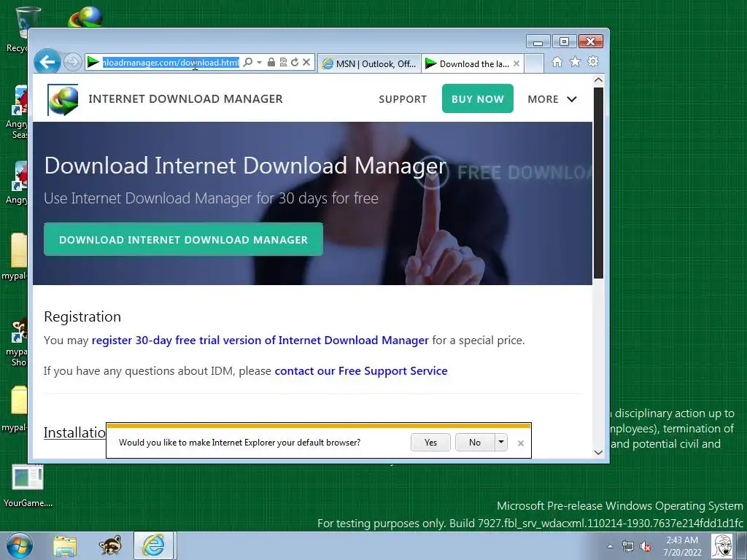
Task: Expand the address bar autocomplete dropdown arrow
Action: pos(259,63)
